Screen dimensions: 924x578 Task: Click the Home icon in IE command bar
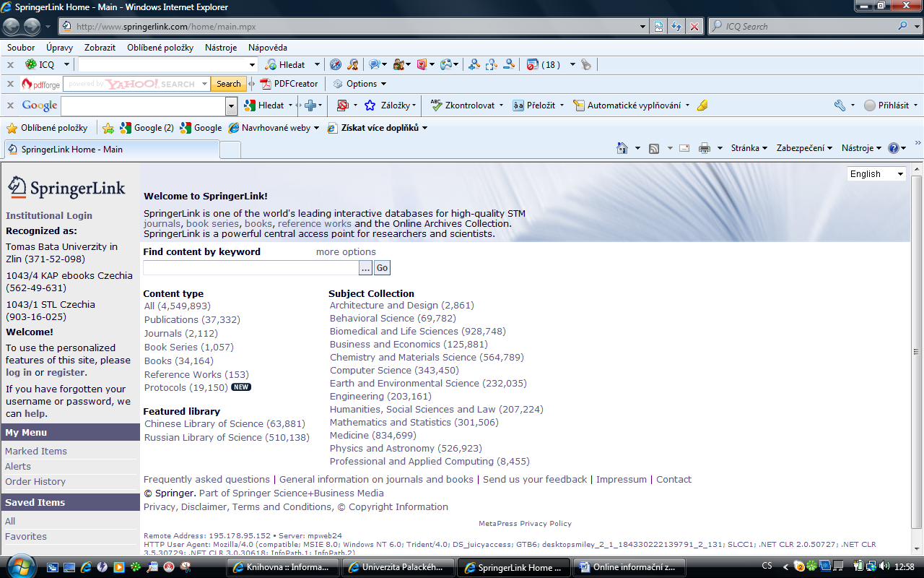[622, 148]
